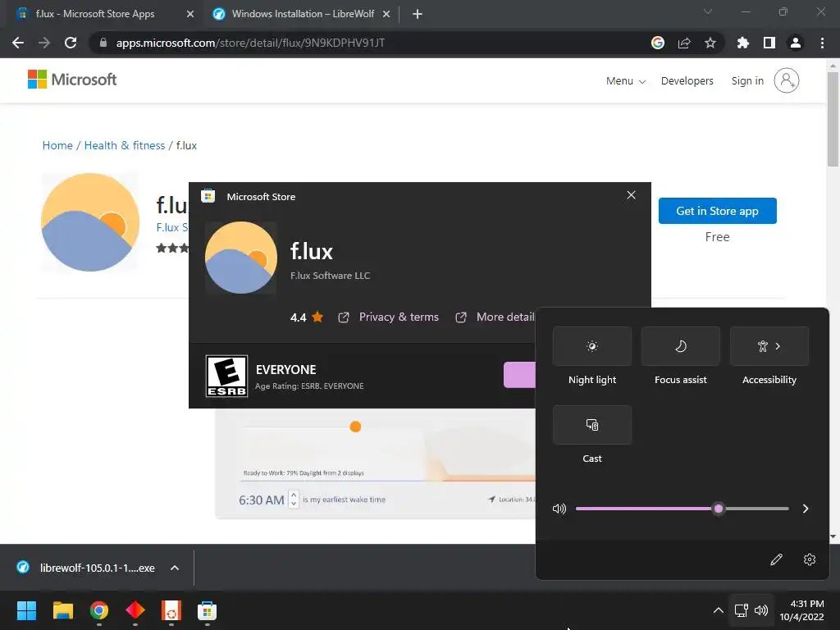Click the Sign in link

(x=747, y=81)
